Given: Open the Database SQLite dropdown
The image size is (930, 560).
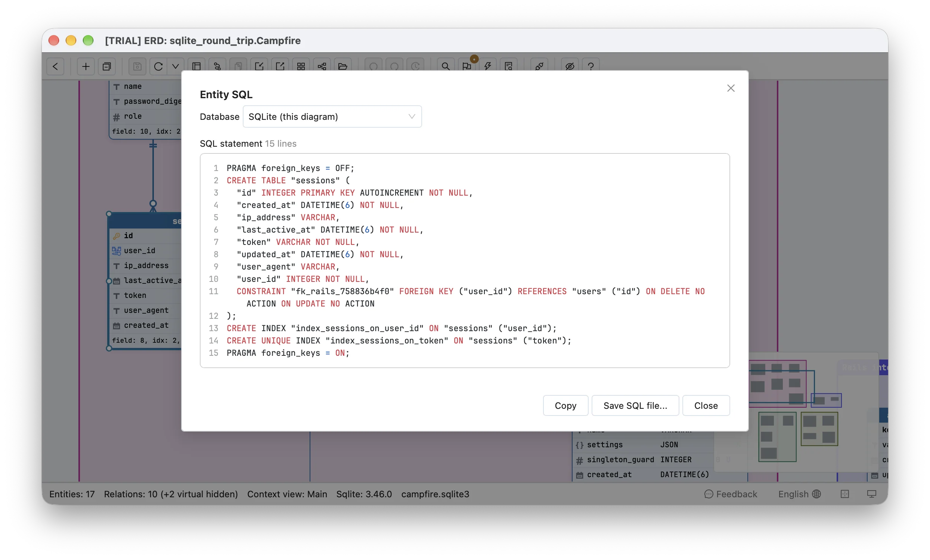Looking at the screenshot, I should pos(332,116).
